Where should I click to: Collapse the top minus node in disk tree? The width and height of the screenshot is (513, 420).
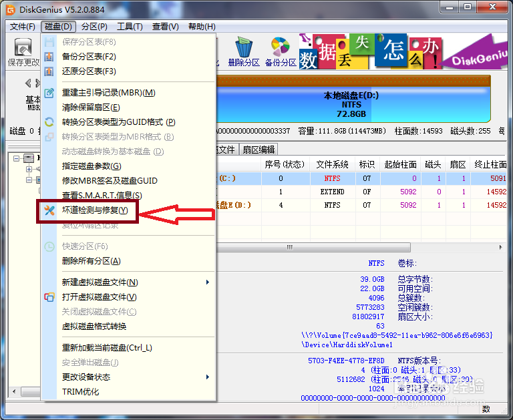click(16, 158)
